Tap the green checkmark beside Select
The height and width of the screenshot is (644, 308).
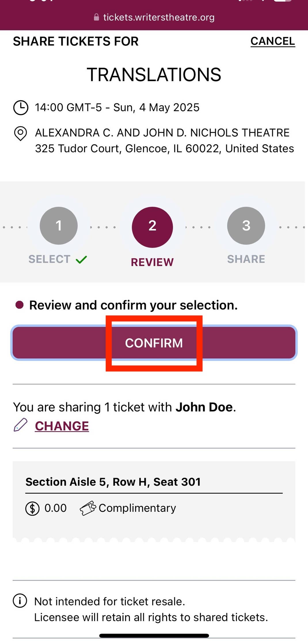click(x=81, y=260)
